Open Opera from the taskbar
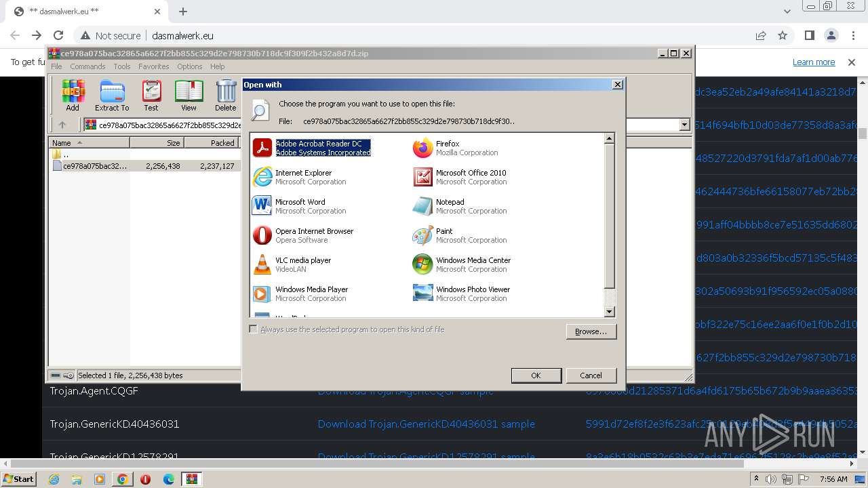Viewport: 868px width, 488px height. coord(145,479)
